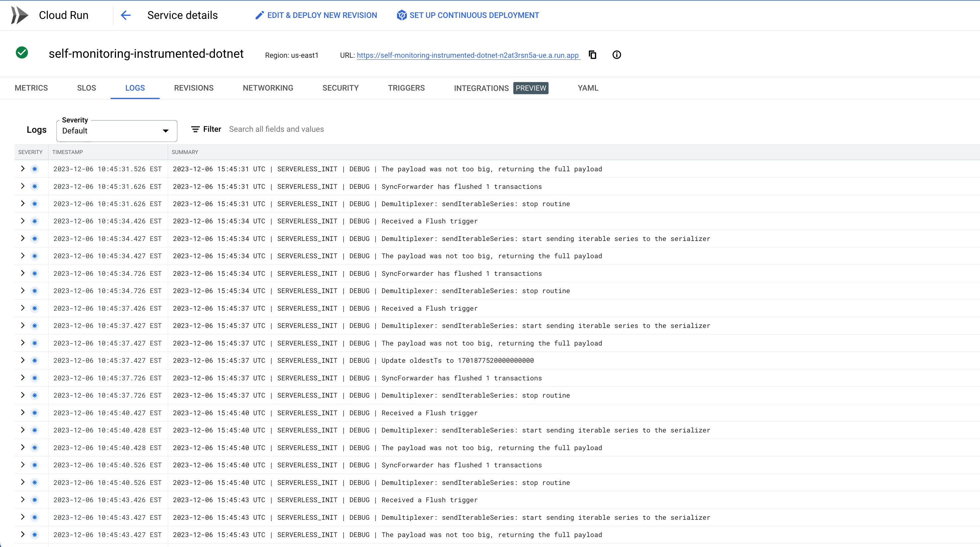The image size is (980, 547).
Task: Click the Filter icon above the logs table
Action: [195, 129]
